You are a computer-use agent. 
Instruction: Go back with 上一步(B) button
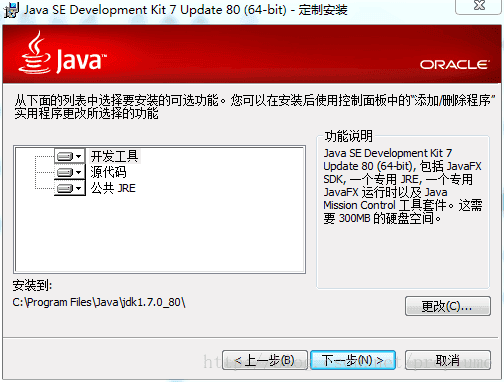[x=265, y=360]
